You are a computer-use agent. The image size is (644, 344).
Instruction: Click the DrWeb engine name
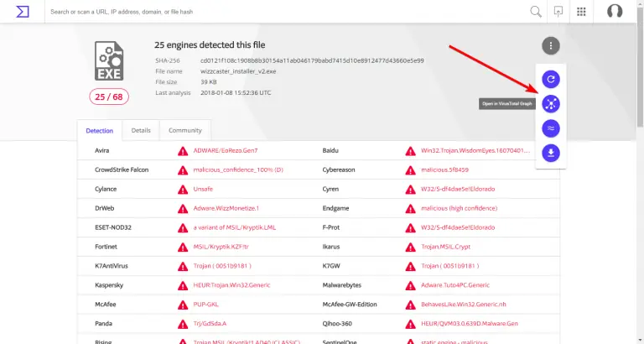pos(104,208)
